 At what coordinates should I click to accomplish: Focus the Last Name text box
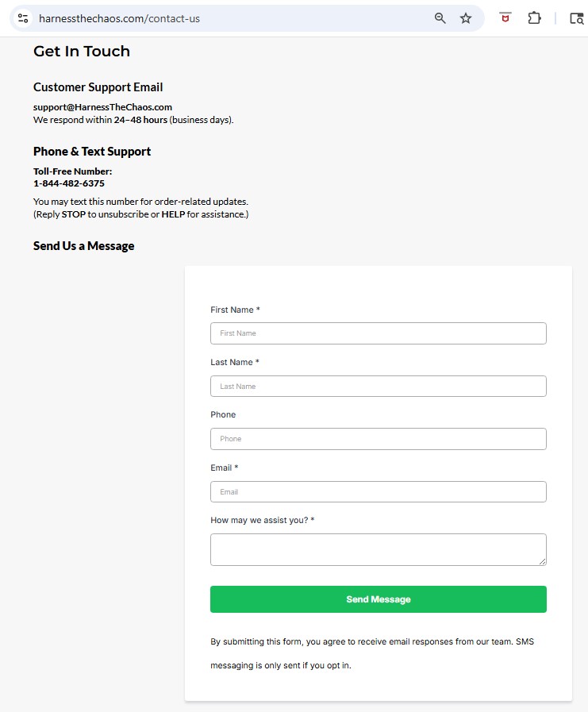pyautogui.click(x=378, y=387)
